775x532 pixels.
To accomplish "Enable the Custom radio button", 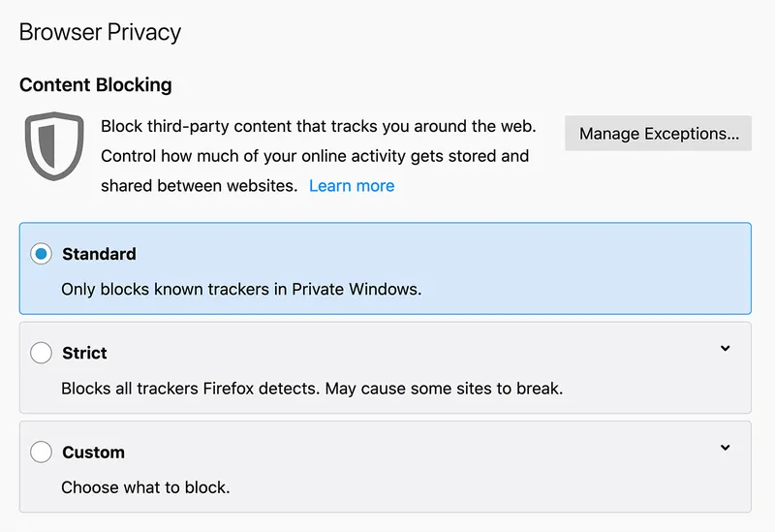I will coord(41,452).
